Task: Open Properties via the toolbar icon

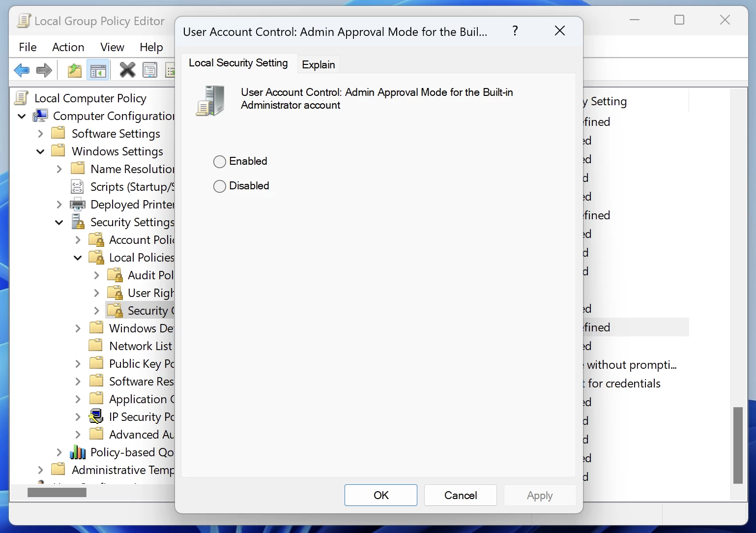Action: pyautogui.click(x=150, y=70)
